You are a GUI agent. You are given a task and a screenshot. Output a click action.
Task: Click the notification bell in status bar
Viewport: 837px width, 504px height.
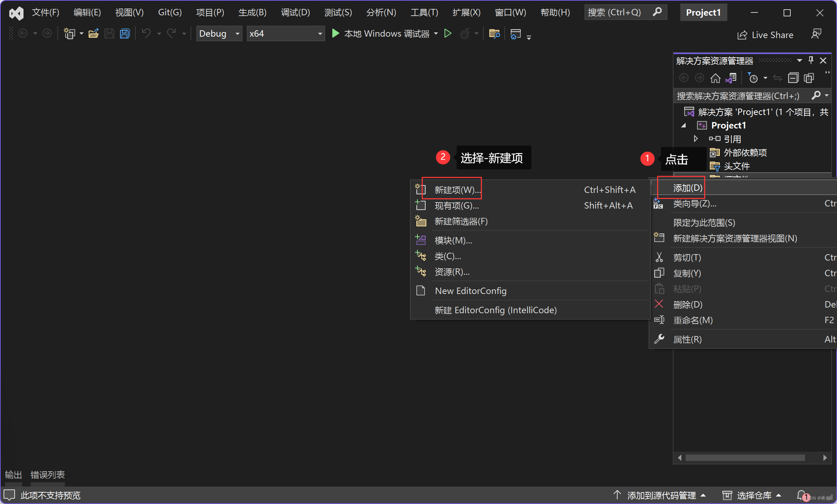[802, 495]
